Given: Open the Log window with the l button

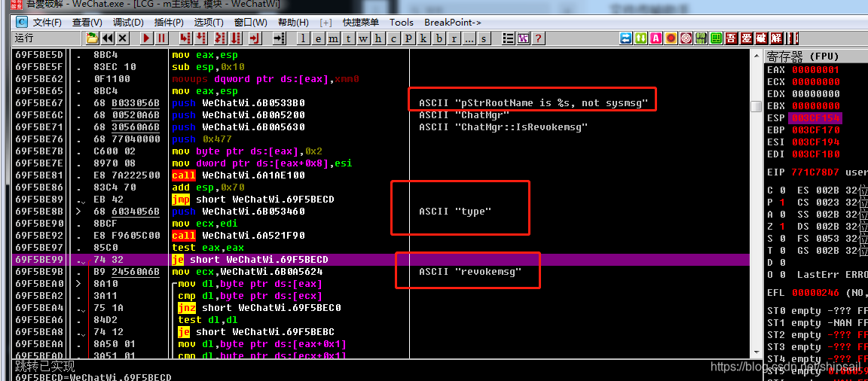Looking at the screenshot, I should 304,38.
